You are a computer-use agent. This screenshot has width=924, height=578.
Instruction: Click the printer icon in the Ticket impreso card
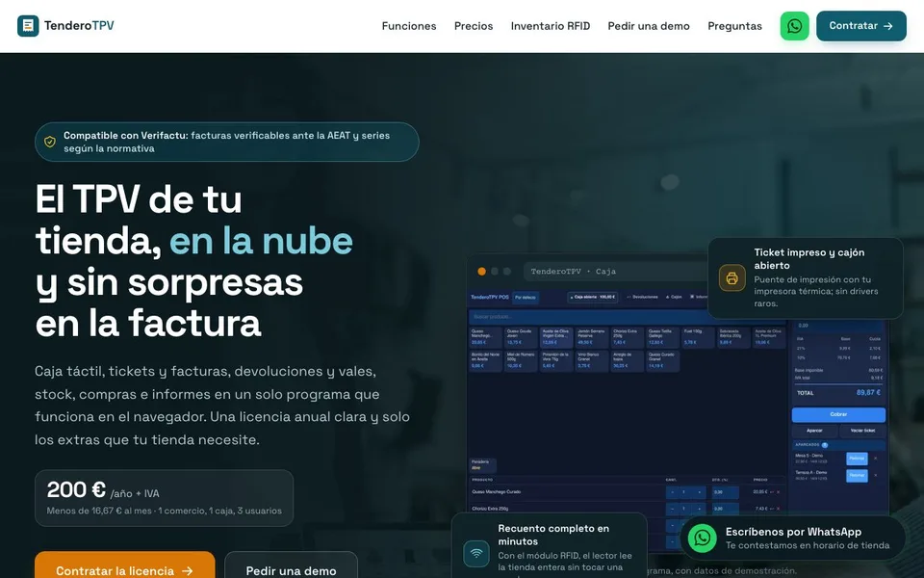coord(731,277)
